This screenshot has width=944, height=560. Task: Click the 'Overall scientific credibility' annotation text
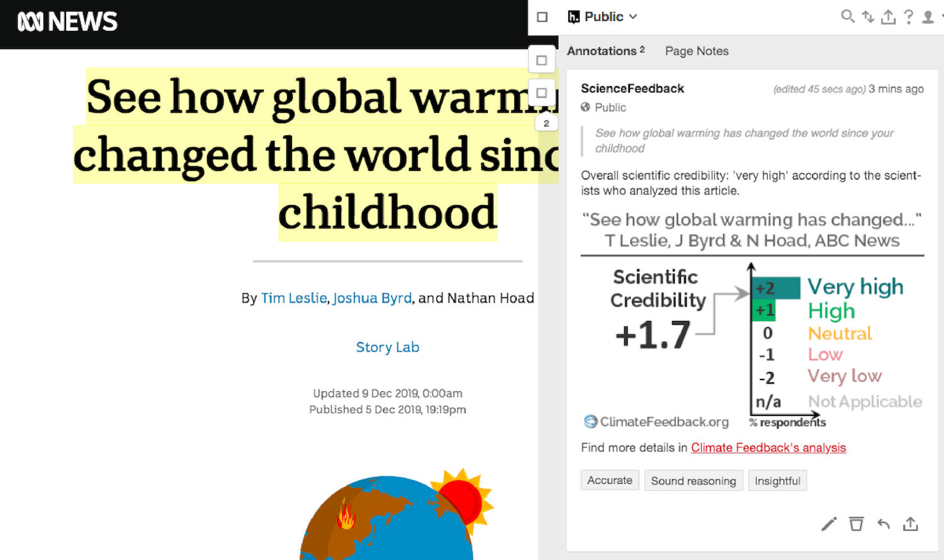coord(751,183)
